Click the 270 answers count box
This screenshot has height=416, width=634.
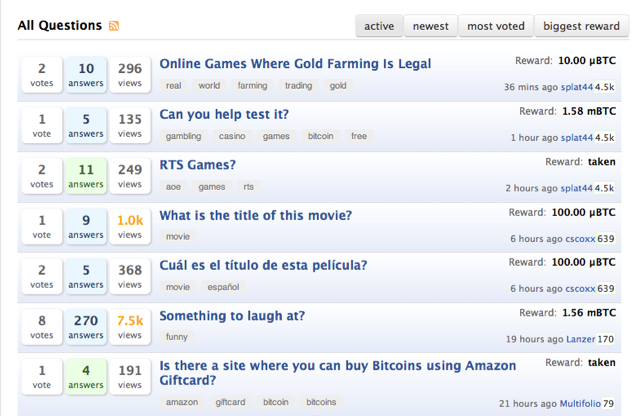click(86, 327)
